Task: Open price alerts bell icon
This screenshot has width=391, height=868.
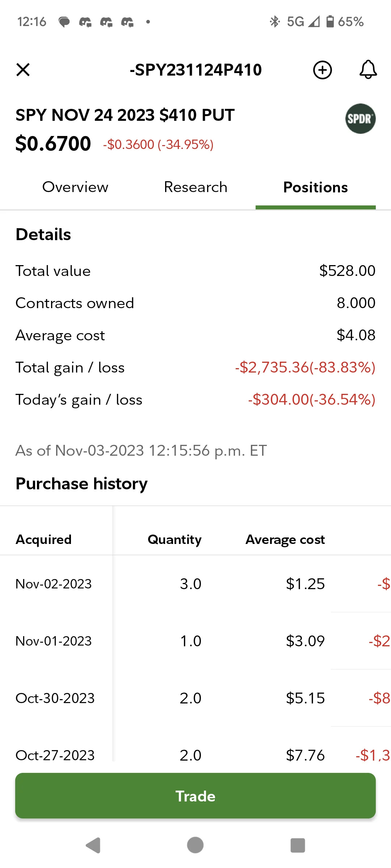Action: point(368,70)
